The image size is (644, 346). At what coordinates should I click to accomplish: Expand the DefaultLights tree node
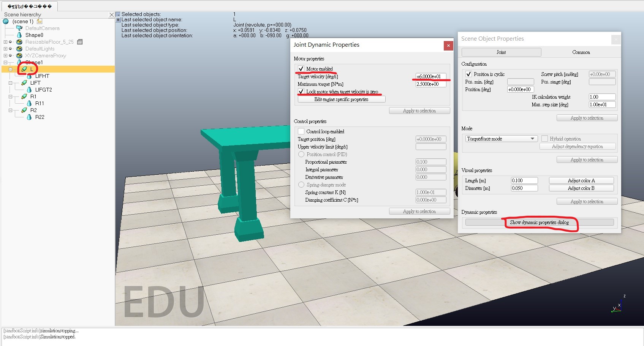[x=5, y=49]
